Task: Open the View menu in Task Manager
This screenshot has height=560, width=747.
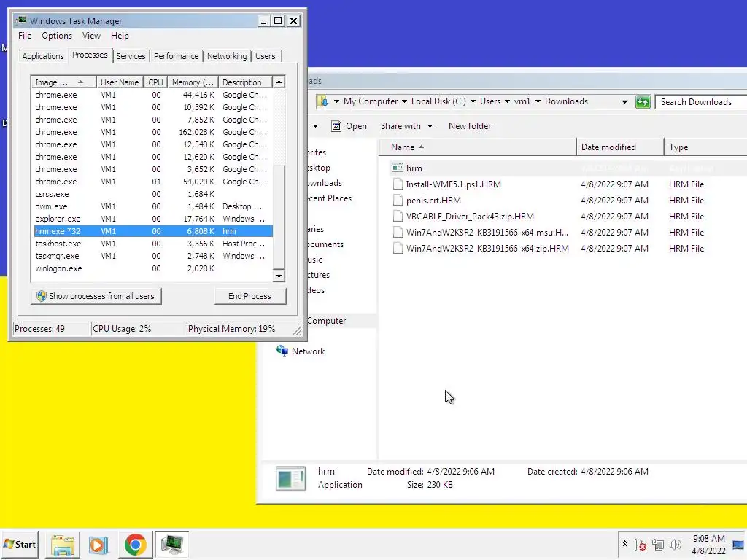Action: click(91, 36)
